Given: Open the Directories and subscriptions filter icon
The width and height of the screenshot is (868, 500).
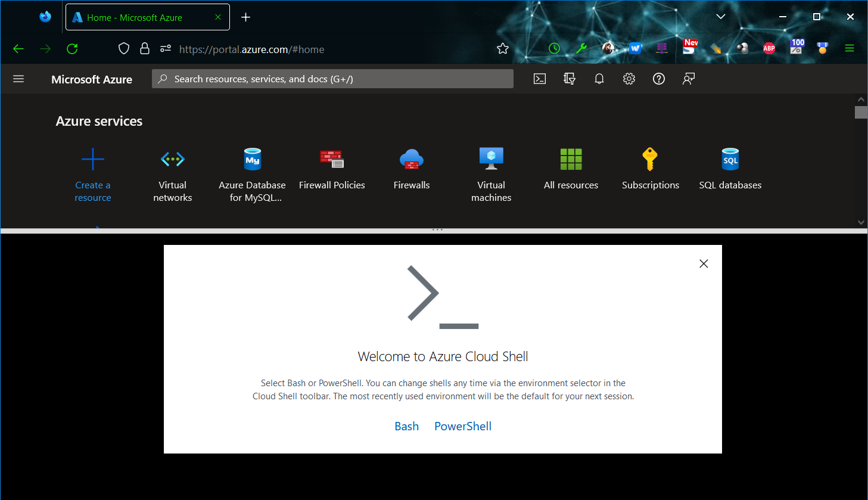Looking at the screenshot, I should pyautogui.click(x=570, y=79).
